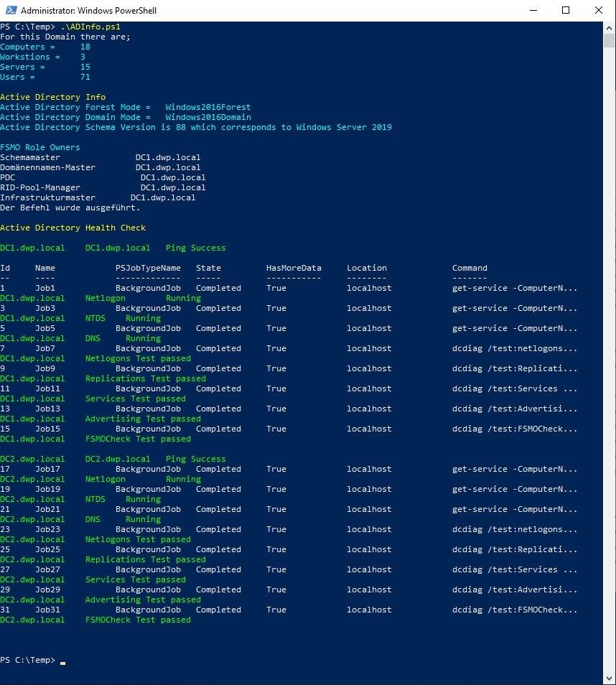Click the scrollbar up arrow
Screen dimensions: 616x685
point(609,27)
